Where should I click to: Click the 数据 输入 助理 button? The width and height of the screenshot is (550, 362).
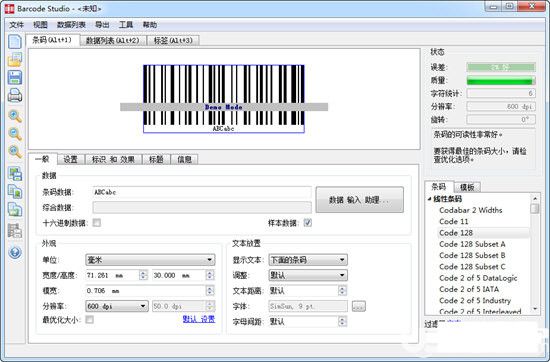360,200
